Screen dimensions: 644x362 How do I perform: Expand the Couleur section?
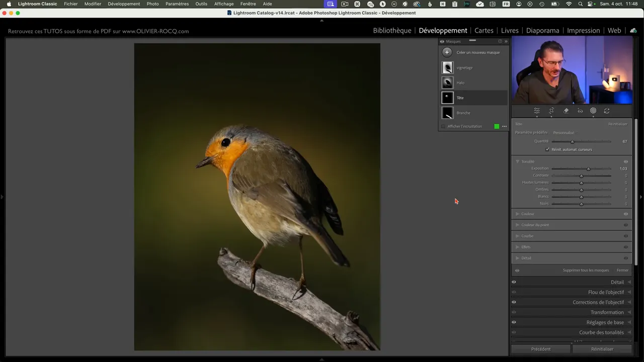528,214
